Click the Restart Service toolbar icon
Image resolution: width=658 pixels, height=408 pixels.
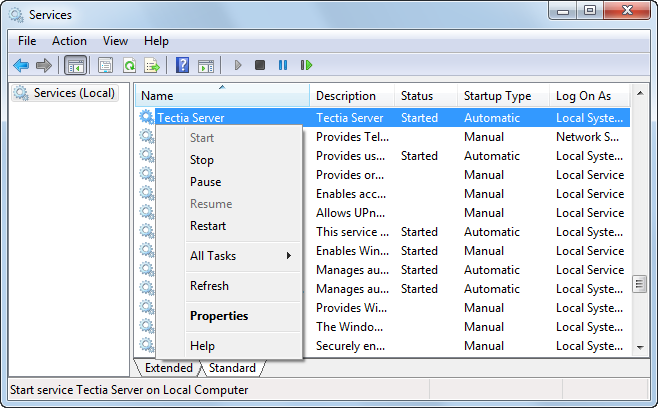(x=306, y=65)
